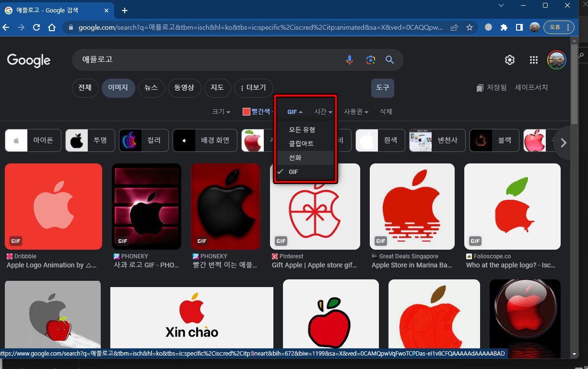
Task: Select the 이미지 search tab
Action: tap(118, 88)
